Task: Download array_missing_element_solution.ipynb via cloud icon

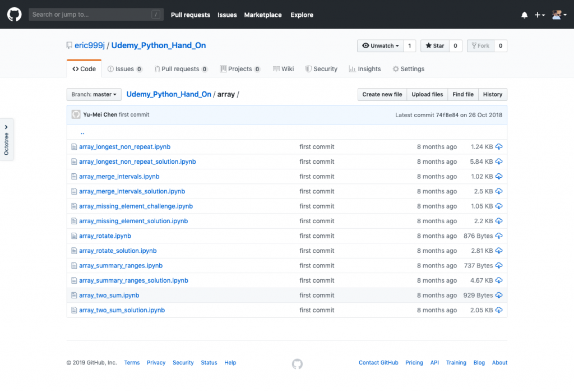Action: (x=498, y=221)
